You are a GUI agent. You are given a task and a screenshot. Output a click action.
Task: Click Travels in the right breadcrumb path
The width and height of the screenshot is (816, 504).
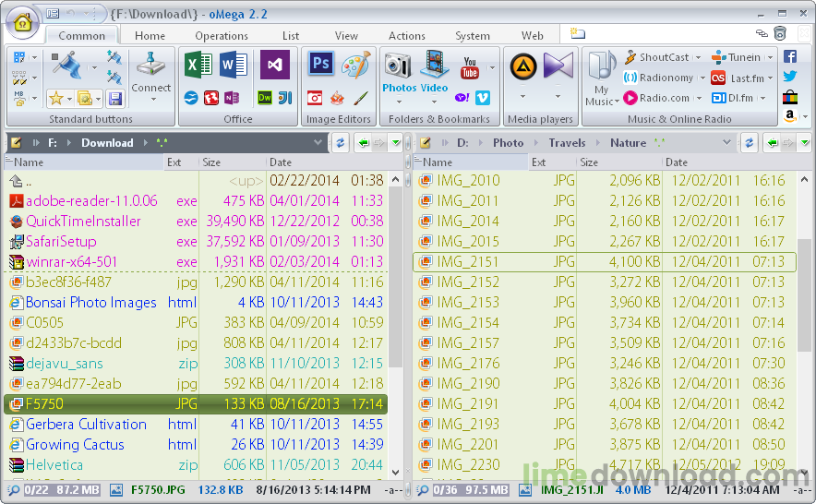567,143
